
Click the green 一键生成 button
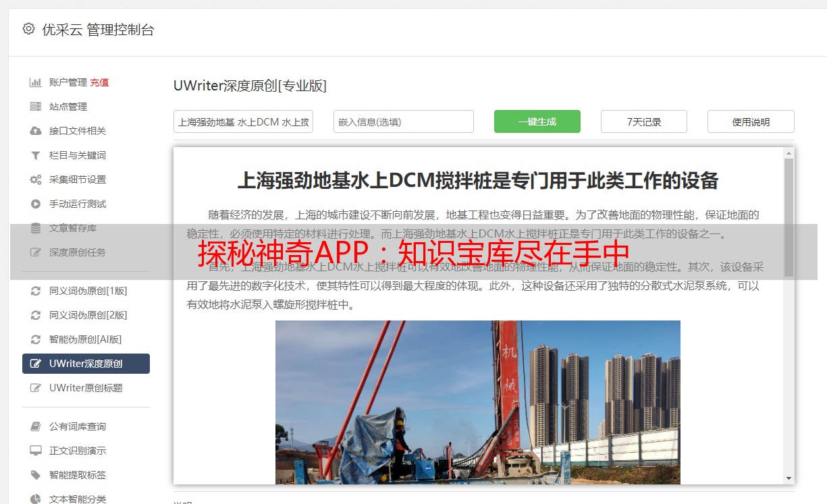click(x=537, y=121)
